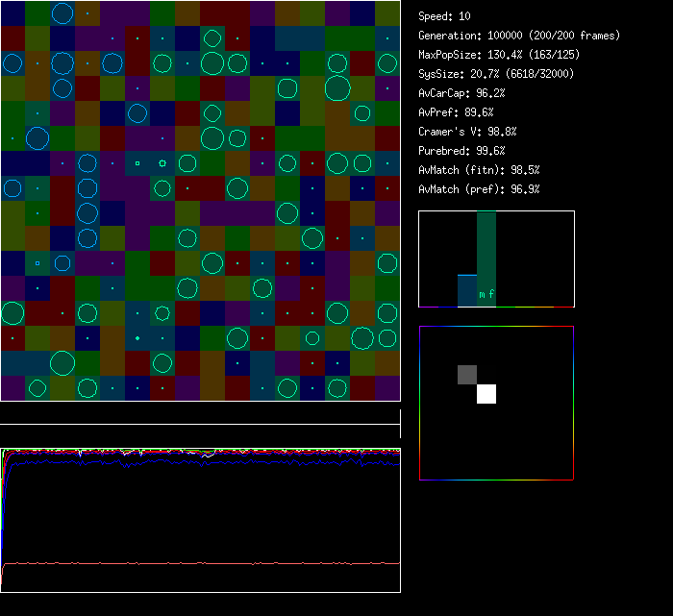
Task: Click the red line near the graph bottom
Action: 202,563
